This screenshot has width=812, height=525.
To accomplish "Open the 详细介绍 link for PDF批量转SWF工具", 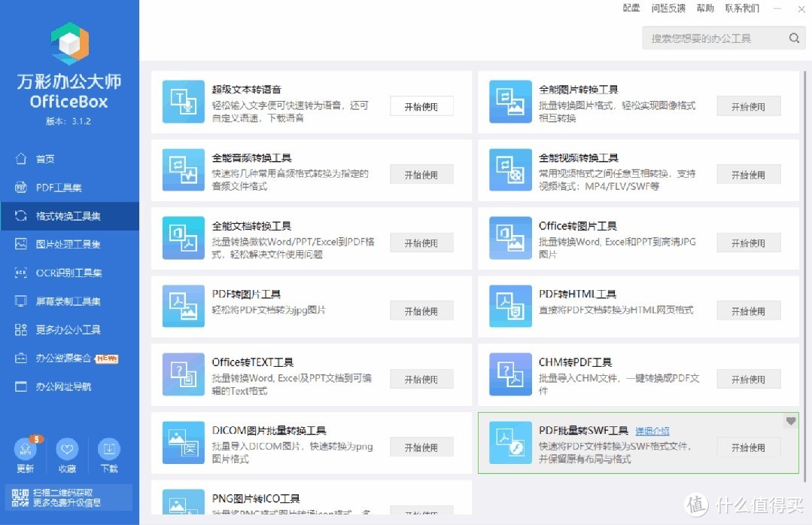I will pyautogui.click(x=652, y=430).
